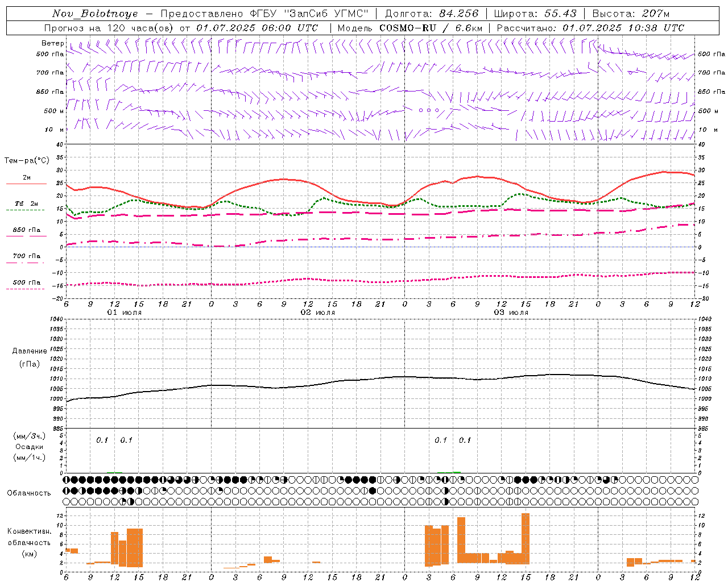This screenshot has width=728, height=582.
Task: Select the 'Предоставлено ФГБУ "ЗапСиб УГМС"' provider text
Action: click(x=264, y=14)
